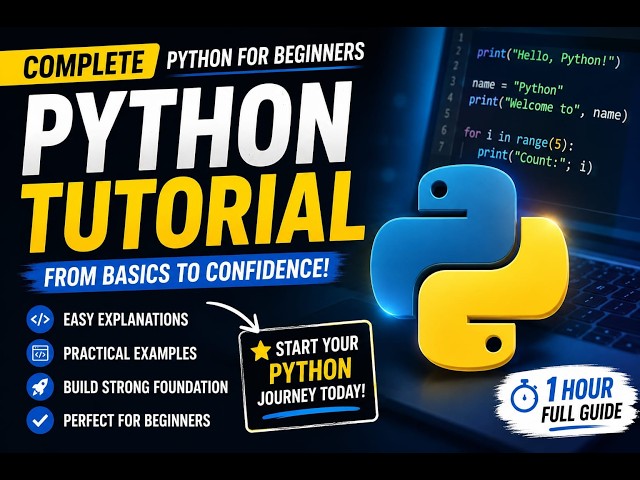Click the Practical Examples text
Screen dimensions: 640x480
click(x=130, y=353)
